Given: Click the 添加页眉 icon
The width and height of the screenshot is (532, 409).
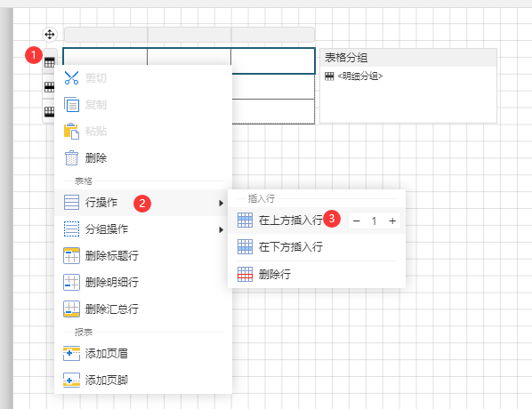Looking at the screenshot, I should point(71,353).
